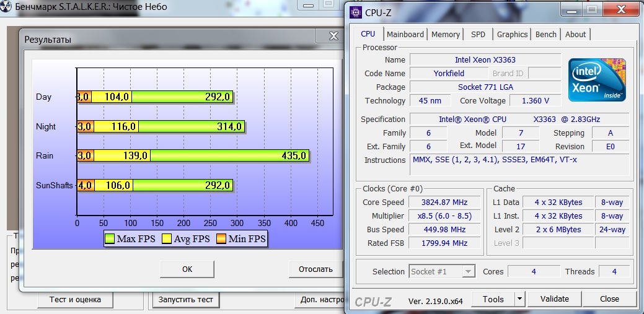644x314 pixels.
Task: Click the Day Max FPS value 292,0
Action: [x=218, y=97]
